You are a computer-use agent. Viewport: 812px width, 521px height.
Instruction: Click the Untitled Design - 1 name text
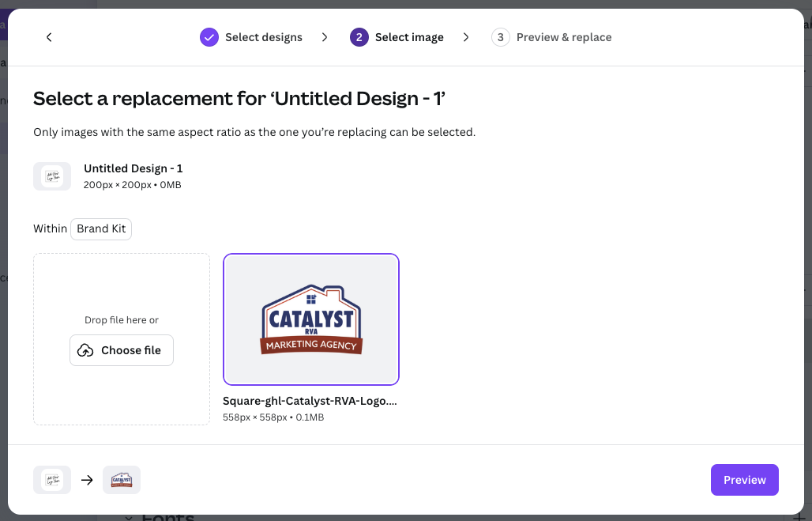[x=133, y=168]
